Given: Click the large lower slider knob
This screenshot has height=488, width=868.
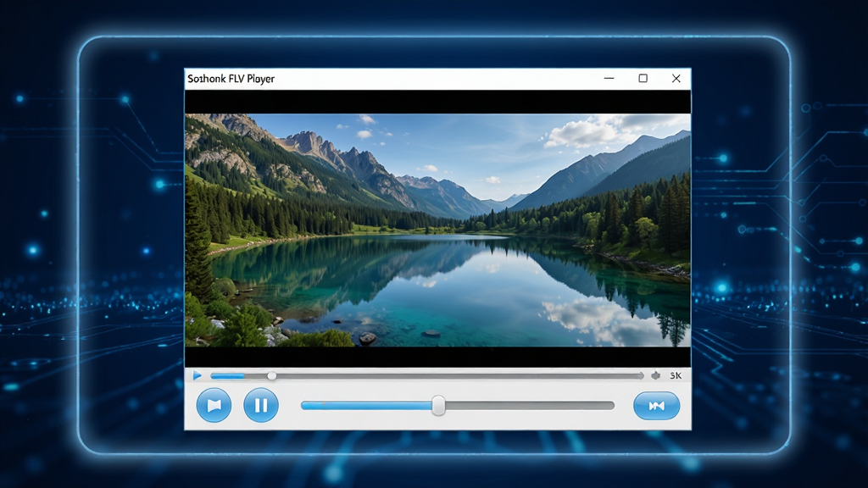Looking at the screenshot, I should pos(438,406).
